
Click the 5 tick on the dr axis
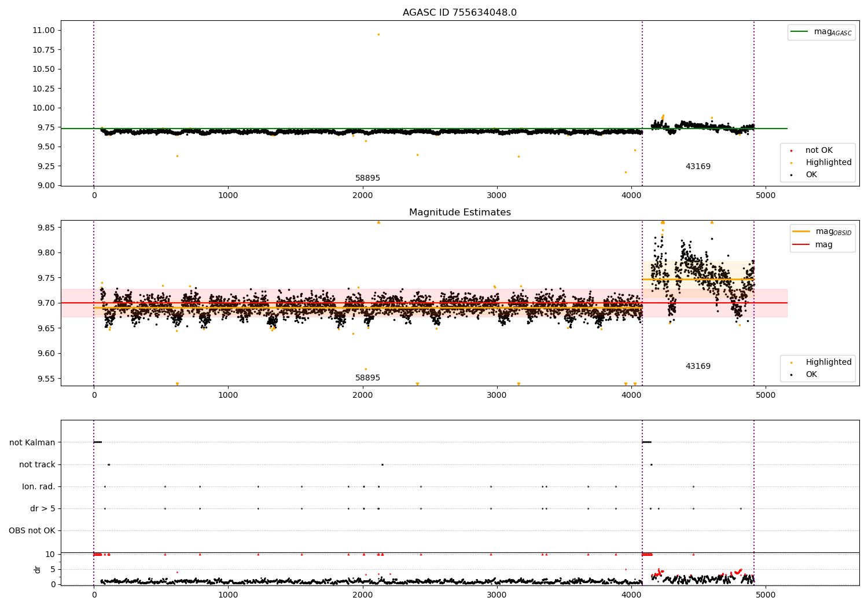point(53,569)
